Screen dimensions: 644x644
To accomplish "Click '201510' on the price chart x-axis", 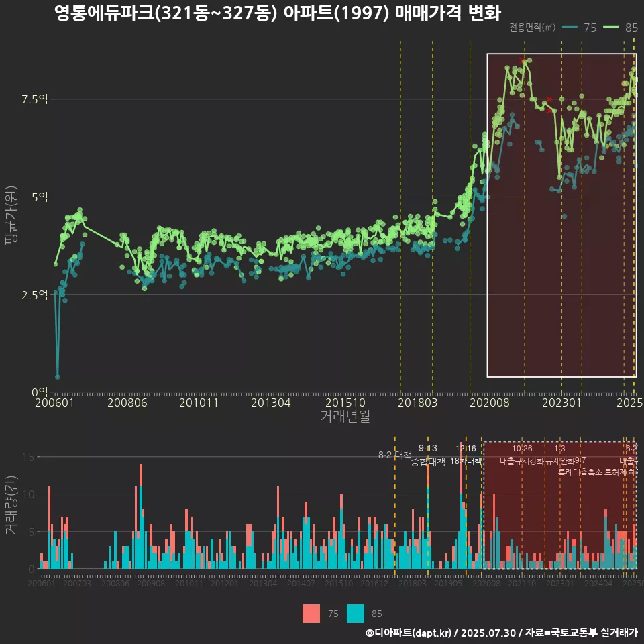I will tap(345, 402).
